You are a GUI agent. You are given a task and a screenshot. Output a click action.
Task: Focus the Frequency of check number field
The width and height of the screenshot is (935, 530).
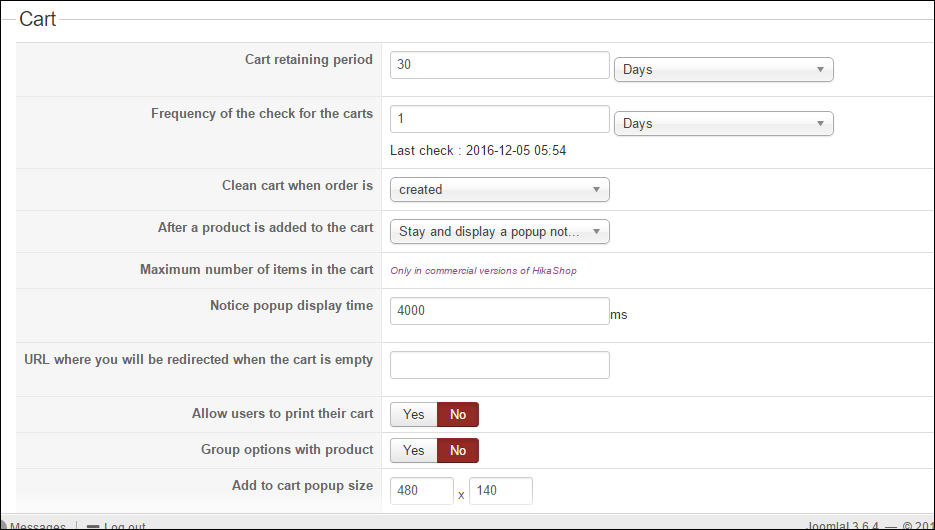(499, 119)
